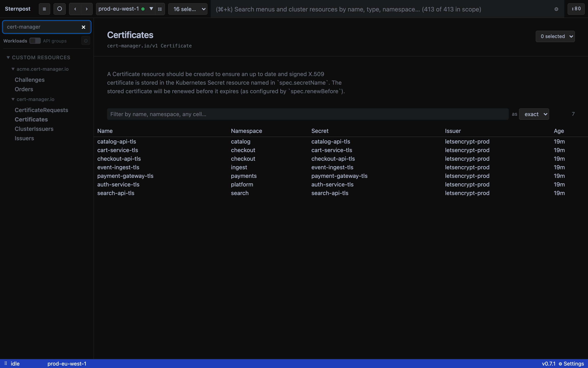Click the payments namespace cell

(244, 176)
